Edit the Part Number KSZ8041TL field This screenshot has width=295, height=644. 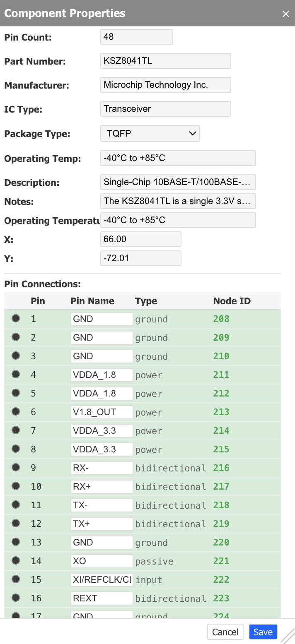coord(165,60)
